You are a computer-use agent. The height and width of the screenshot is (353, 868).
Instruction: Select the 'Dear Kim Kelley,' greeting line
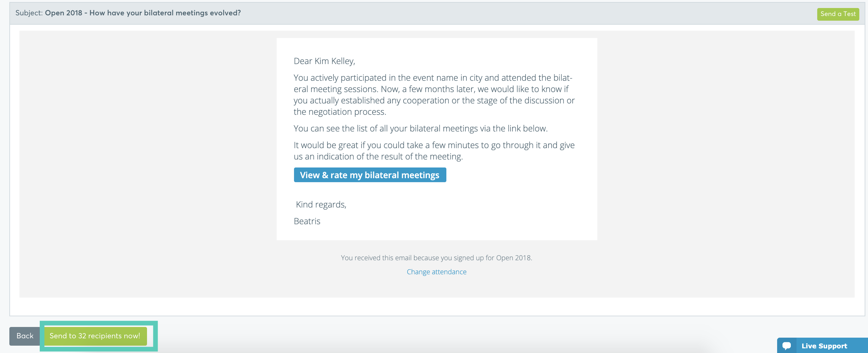(x=324, y=61)
